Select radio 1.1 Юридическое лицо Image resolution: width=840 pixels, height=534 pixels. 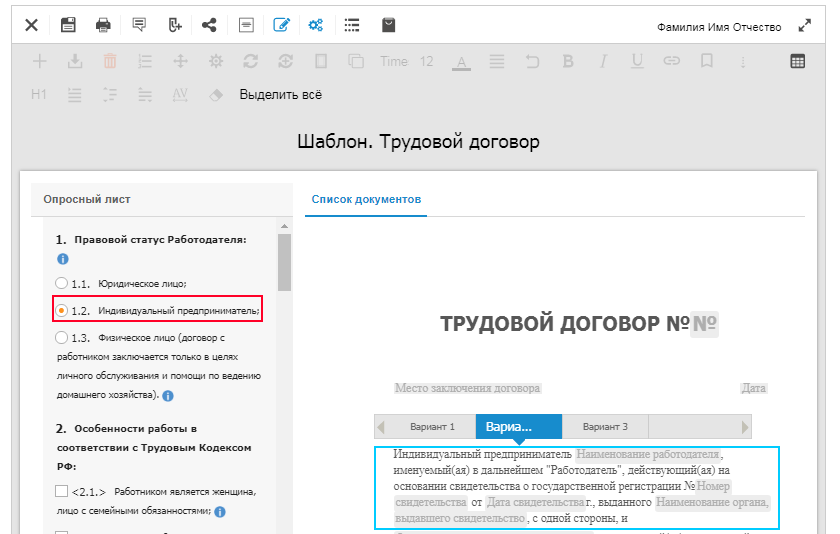pyautogui.click(x=62, y=283)
